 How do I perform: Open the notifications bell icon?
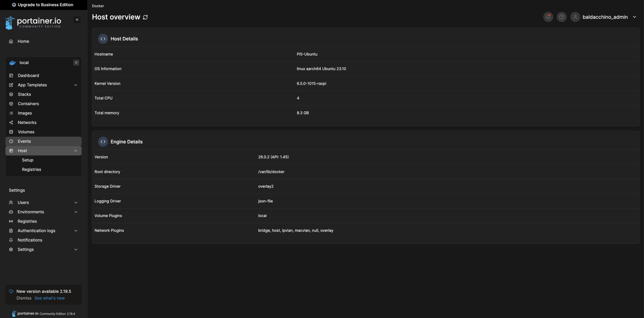tap(548, 17)
